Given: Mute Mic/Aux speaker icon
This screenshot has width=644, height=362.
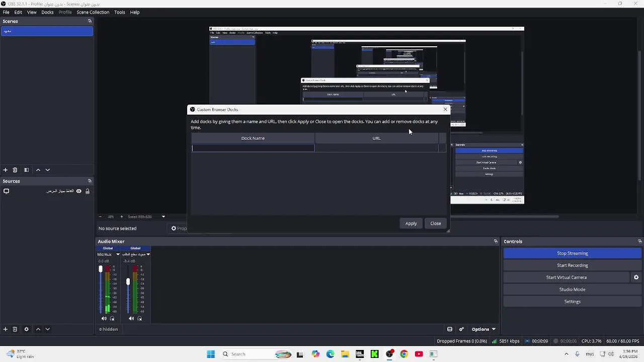Looking at the screenshot, I should pos(104,318).
